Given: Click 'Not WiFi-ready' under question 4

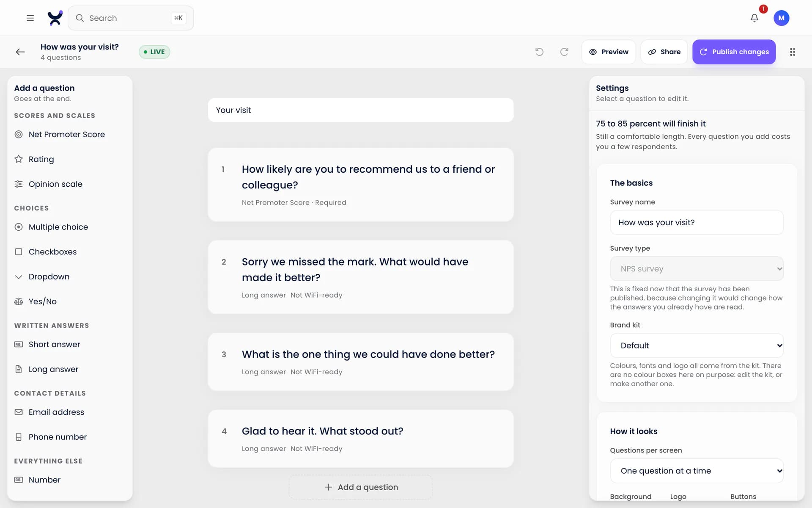Looking at the screenshot, I should tap(316, 448).
